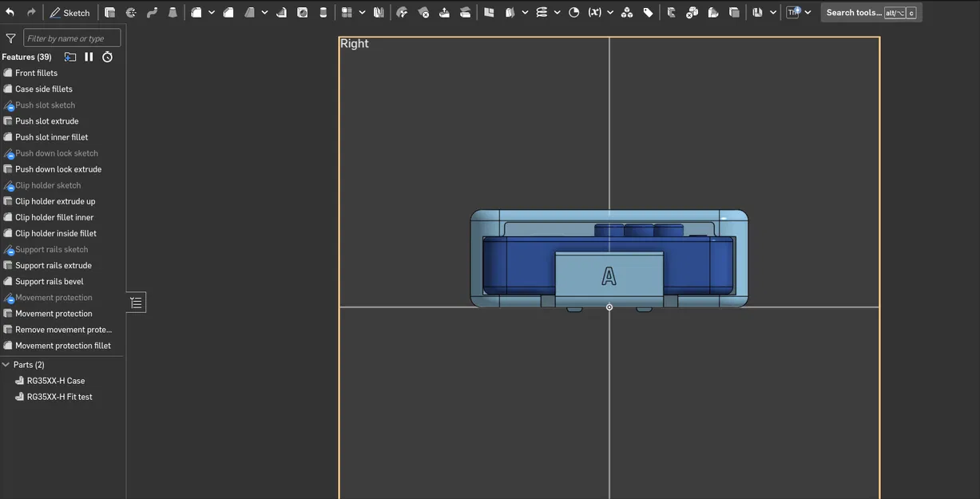Collapse the Parts (2) section
This screenshot has width=980, height=499.
pos(6,365)
